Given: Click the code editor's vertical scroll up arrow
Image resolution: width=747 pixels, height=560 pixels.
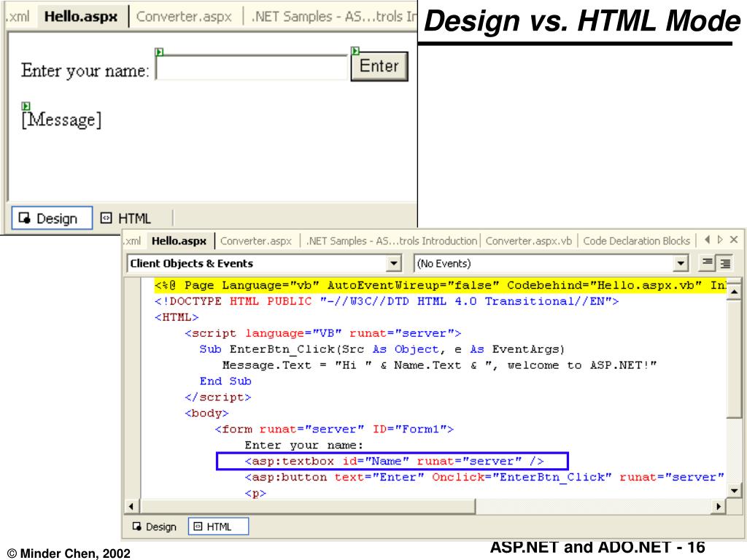Looking at the screenshot, I should click(734, 291).
